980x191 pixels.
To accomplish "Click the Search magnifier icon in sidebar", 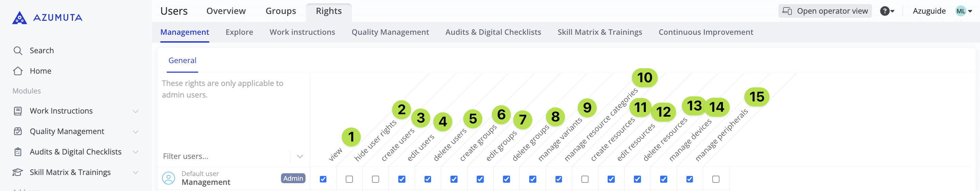I will (17, 50).
